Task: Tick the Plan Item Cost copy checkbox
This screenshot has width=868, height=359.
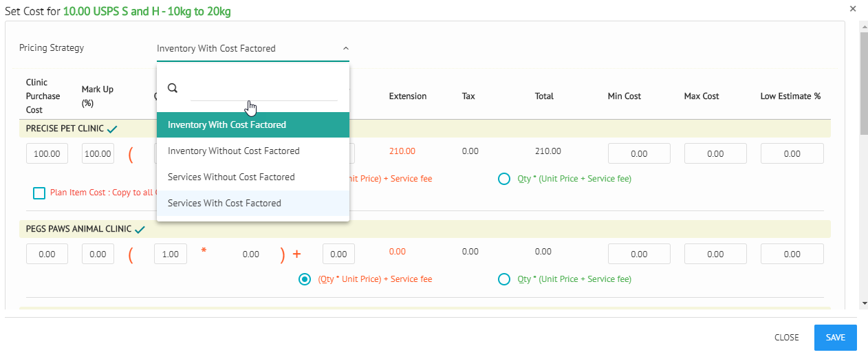Action: coord(39,193)
